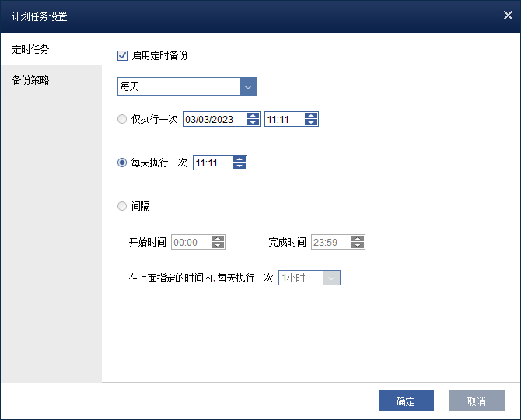Screen dimensions: 521x420
Task: Decrease the date in 仅执行一次 row
Action: pyautogui.click(x=253, y=123)
